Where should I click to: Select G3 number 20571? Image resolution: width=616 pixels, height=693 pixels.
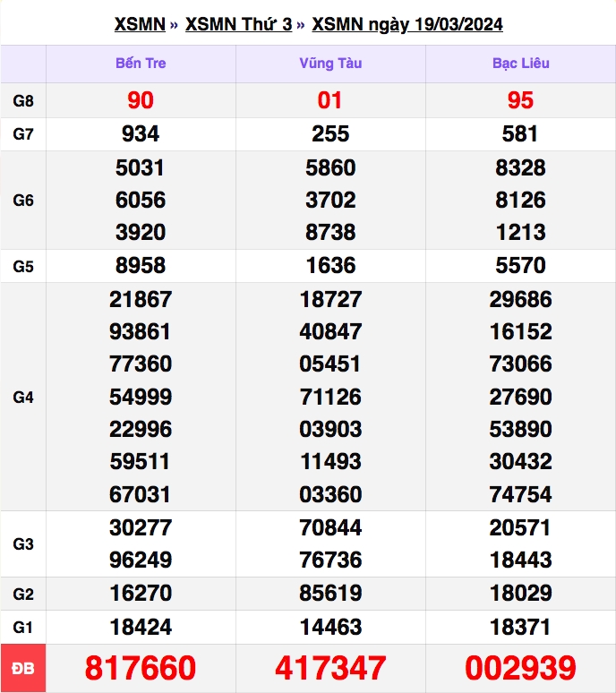pyautogui.click(x=519, y=527)
